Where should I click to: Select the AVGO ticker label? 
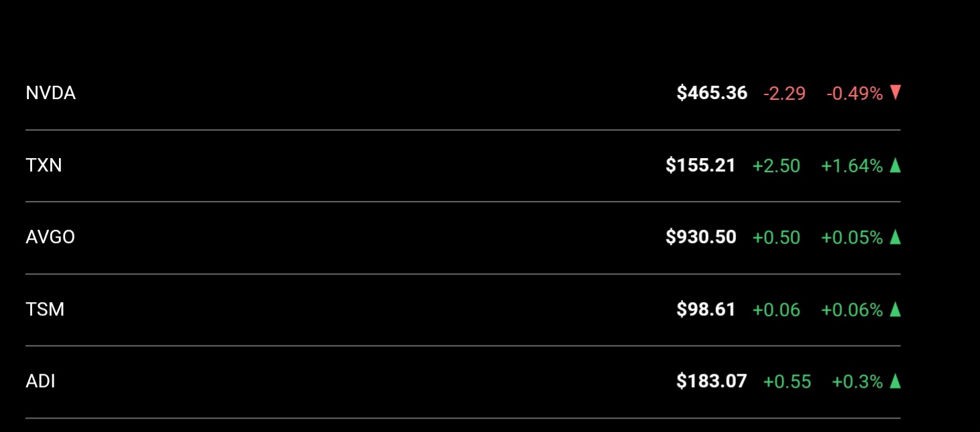[50, 237]
